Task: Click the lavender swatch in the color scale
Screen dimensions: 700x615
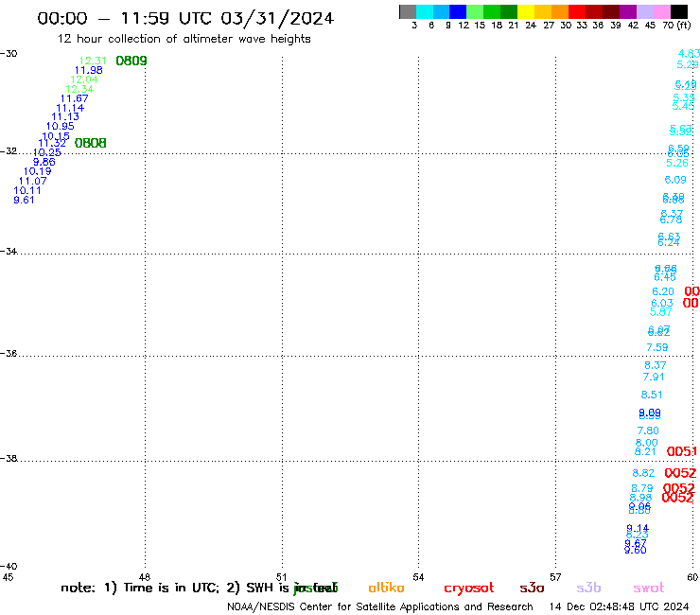Action: click(x=645, y=11)
